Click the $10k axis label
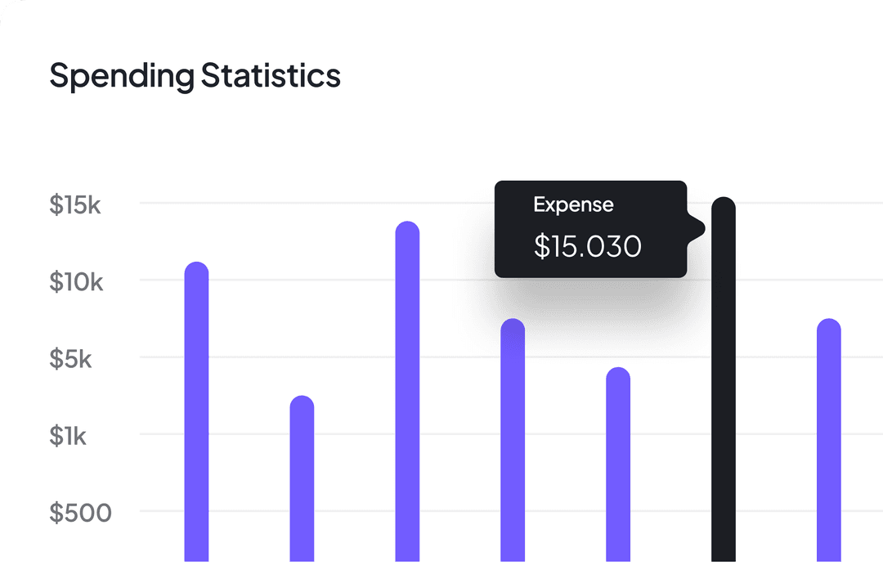 point(76,281)
